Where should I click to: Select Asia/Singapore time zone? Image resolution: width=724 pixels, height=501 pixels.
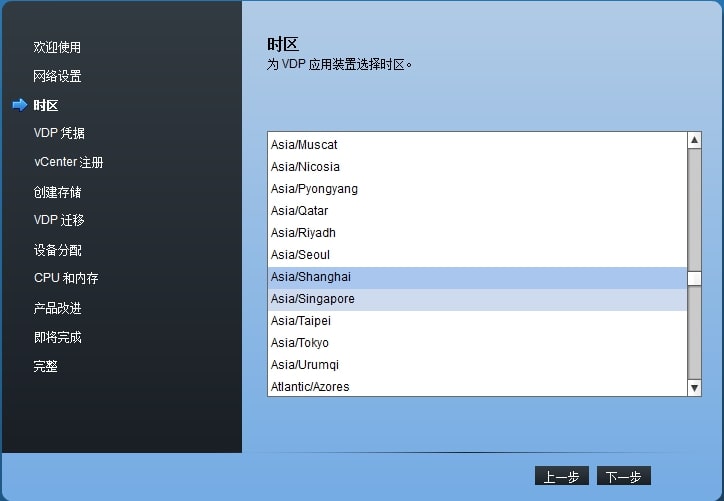click(477, 299)
